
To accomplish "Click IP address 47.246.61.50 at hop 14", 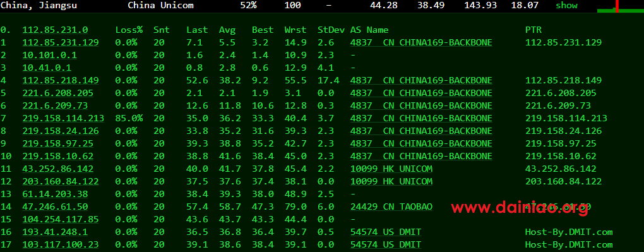I will [55, 207].
